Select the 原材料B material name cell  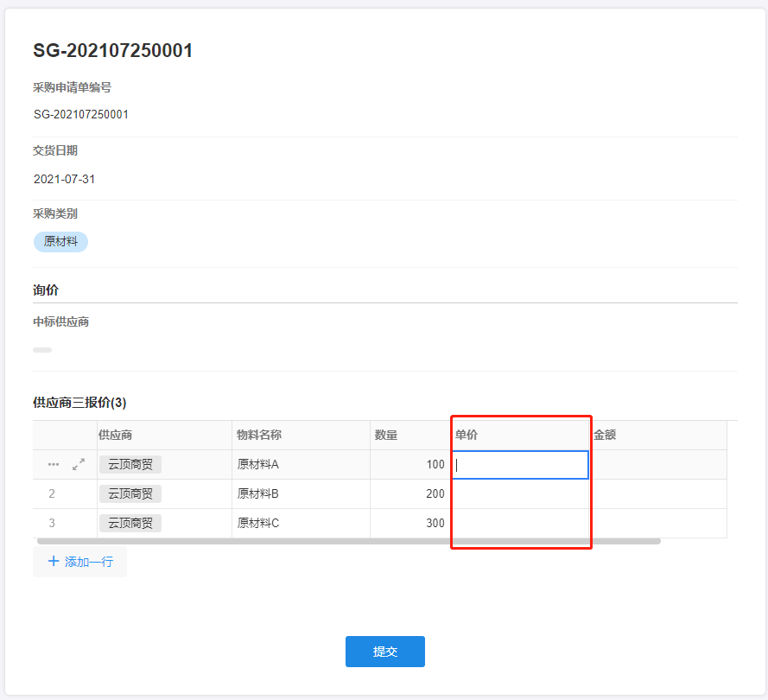point(301,494)
